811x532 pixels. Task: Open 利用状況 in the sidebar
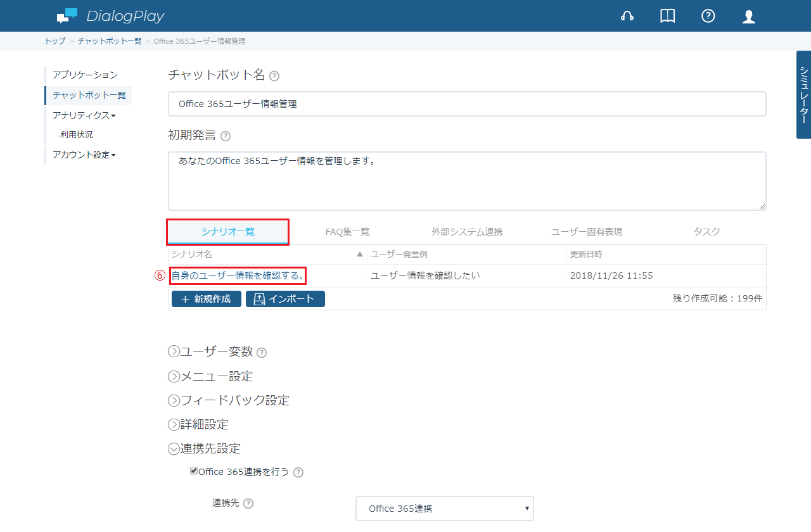76,134
